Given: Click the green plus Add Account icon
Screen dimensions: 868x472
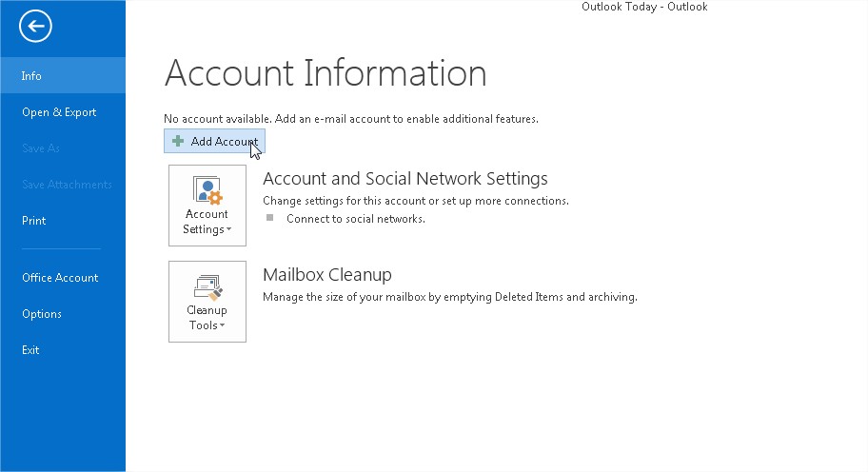Looking at the screenshot, I should [x=178, y=141].
